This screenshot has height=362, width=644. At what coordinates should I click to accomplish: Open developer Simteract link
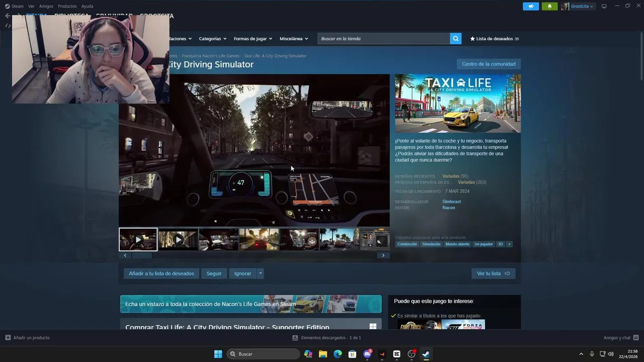click(451, 202)
